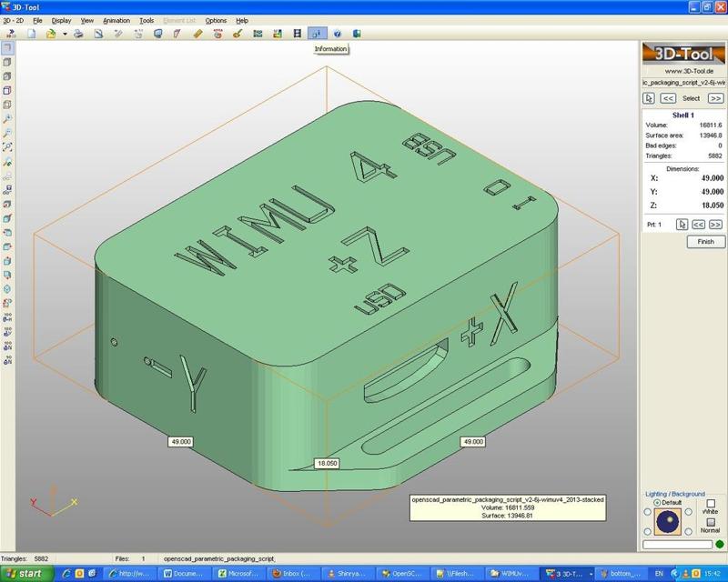This screenshot has width=728, height=582.
Task: Adjust the lighting sphere control
Action: tap(668, 519)
